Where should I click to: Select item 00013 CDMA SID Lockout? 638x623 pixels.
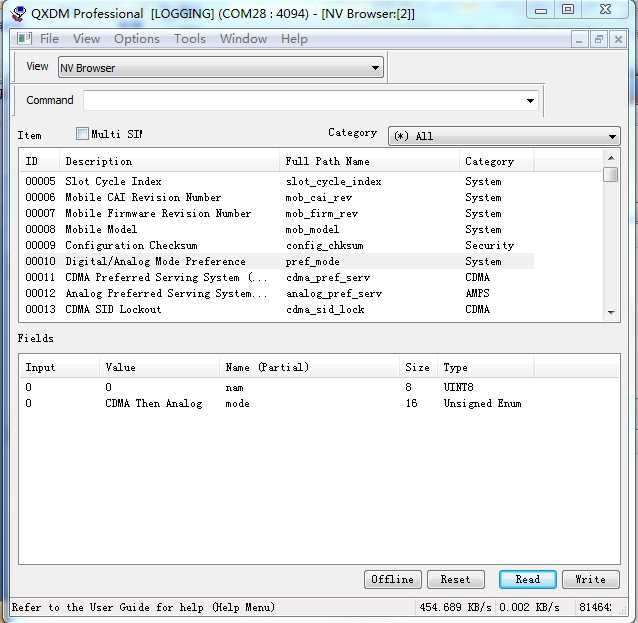(x=277, y=309)
